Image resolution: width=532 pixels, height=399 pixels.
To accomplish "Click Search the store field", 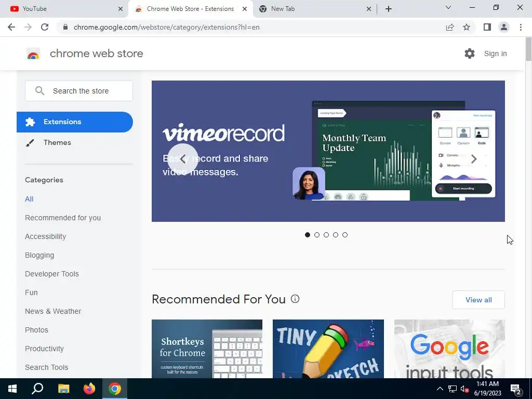I will [x=79, y=91].
